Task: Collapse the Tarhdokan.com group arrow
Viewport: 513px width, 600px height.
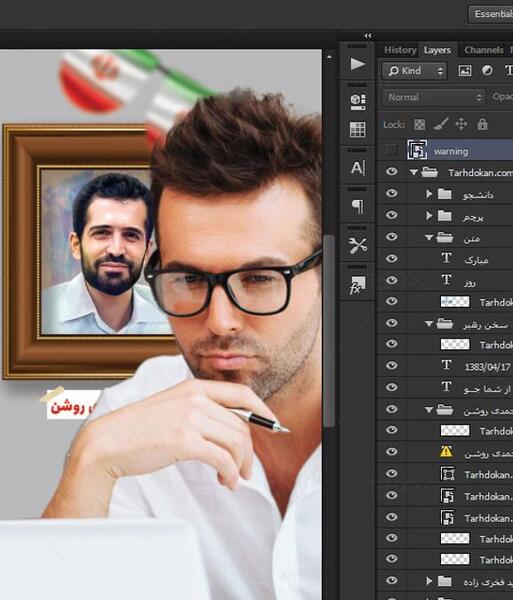Action: (414, 173)
